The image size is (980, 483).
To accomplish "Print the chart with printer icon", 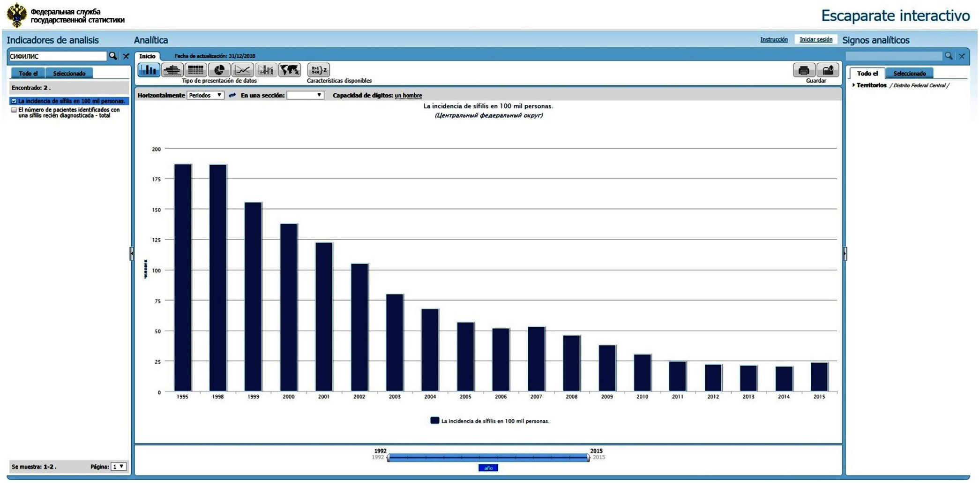I will coord(803,70).
